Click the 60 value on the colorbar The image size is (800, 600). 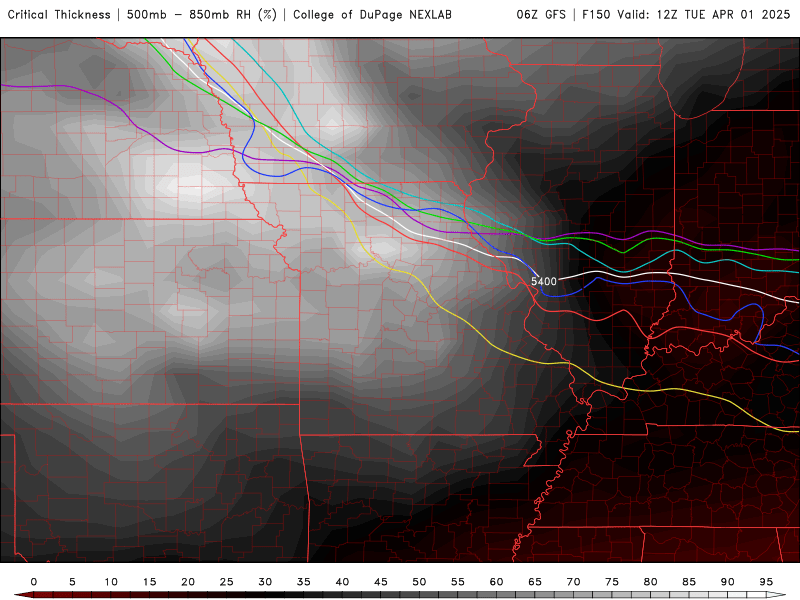click(496, 582)
